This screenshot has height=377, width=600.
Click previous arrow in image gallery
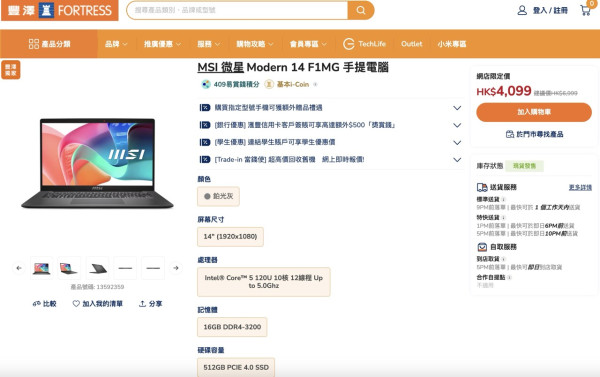[19, 268]
